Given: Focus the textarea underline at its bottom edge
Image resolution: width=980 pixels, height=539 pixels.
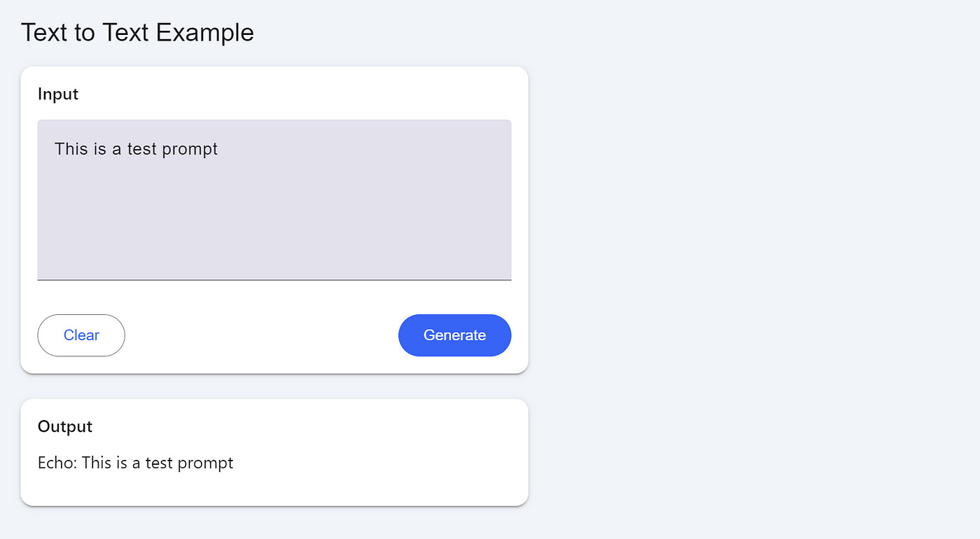Looking at the screenshot, I should [x=274, y=279].
